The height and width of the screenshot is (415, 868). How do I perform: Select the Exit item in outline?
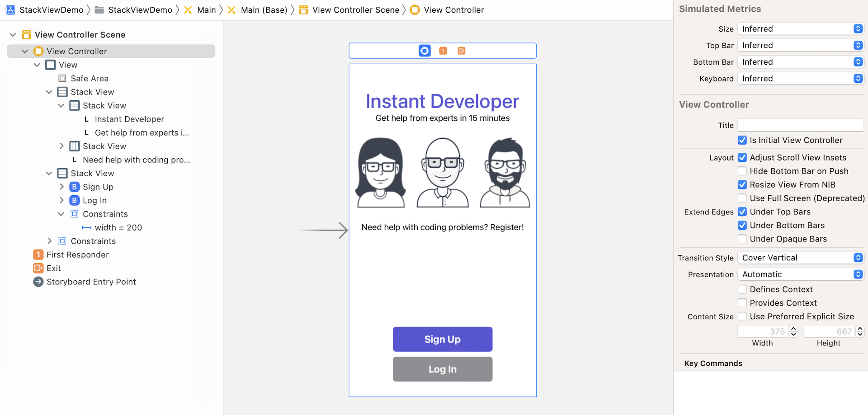(53, 268)
